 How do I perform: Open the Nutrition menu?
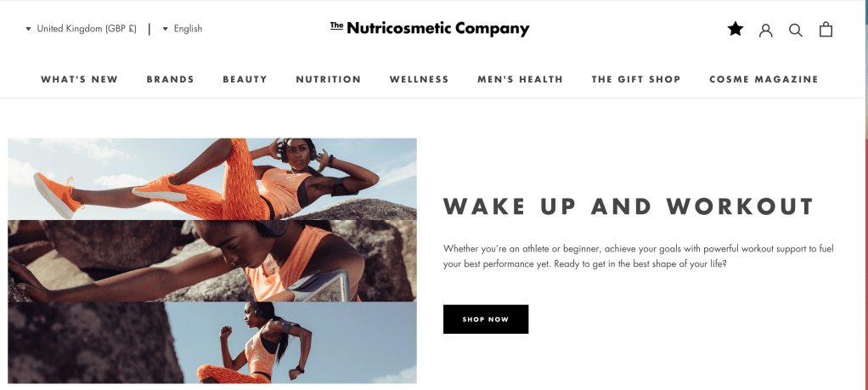point(329,79)
